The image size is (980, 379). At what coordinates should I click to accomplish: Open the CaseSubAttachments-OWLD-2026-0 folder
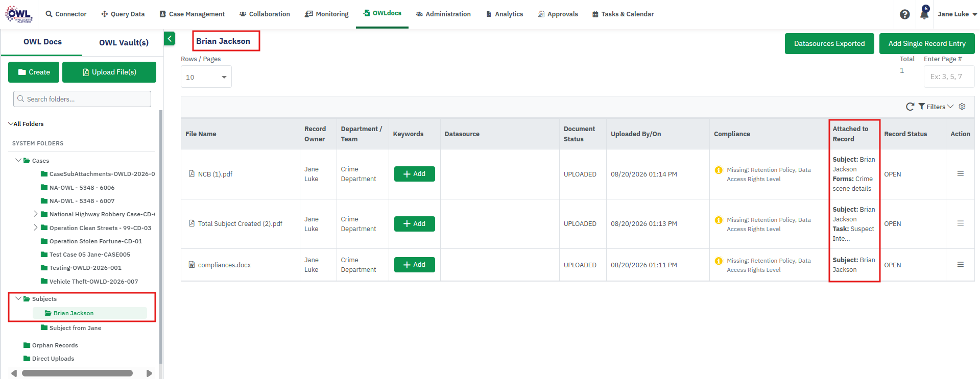[x=98, y=174]
